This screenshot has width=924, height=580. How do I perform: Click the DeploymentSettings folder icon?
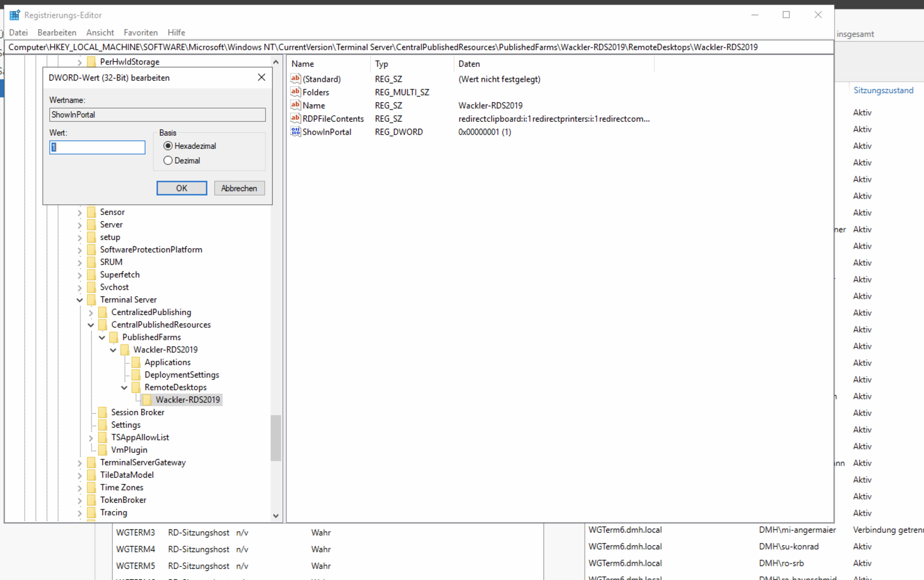(136, 375)
